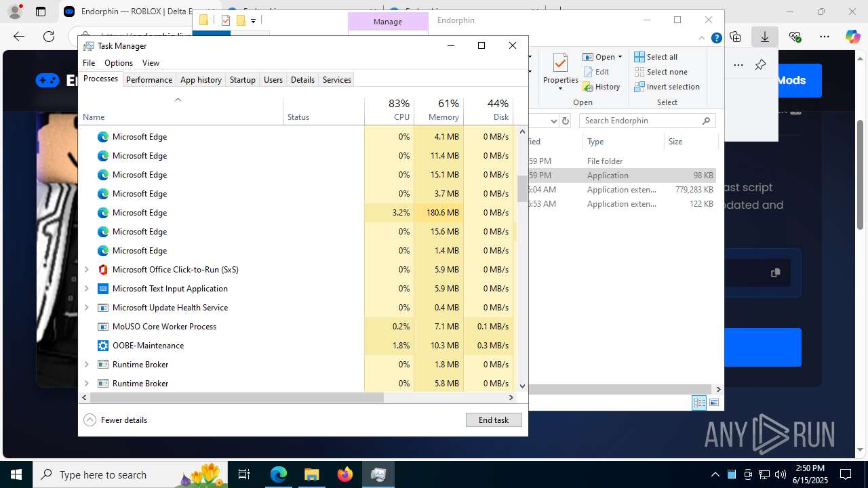The width and height of the screenshot is (868, 488).
Task: Open the Manage tab in File Explorer
Action: 388,22
